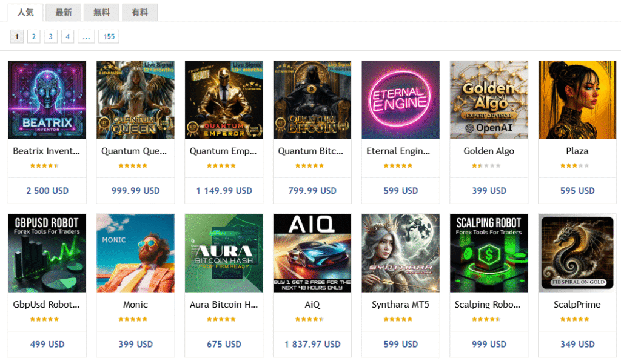Viewport: 621px width, 364px height.
Task: Click the Plaza product artwork
Action: click(577, 100)
